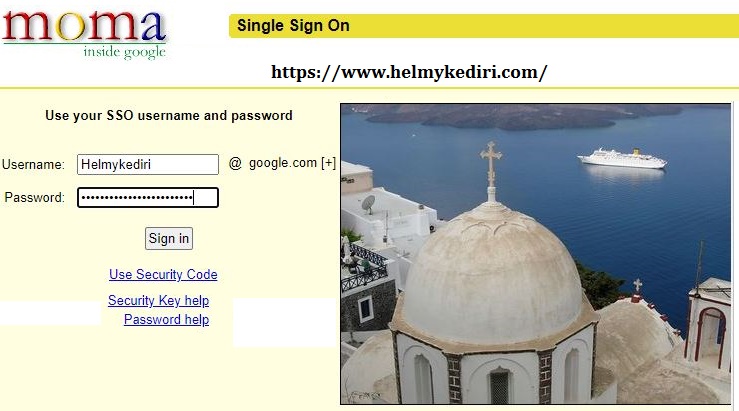Viewport: 739px width, 411px height.
Task: Click the SSO username and password heading
Action: tap(169, 115)
